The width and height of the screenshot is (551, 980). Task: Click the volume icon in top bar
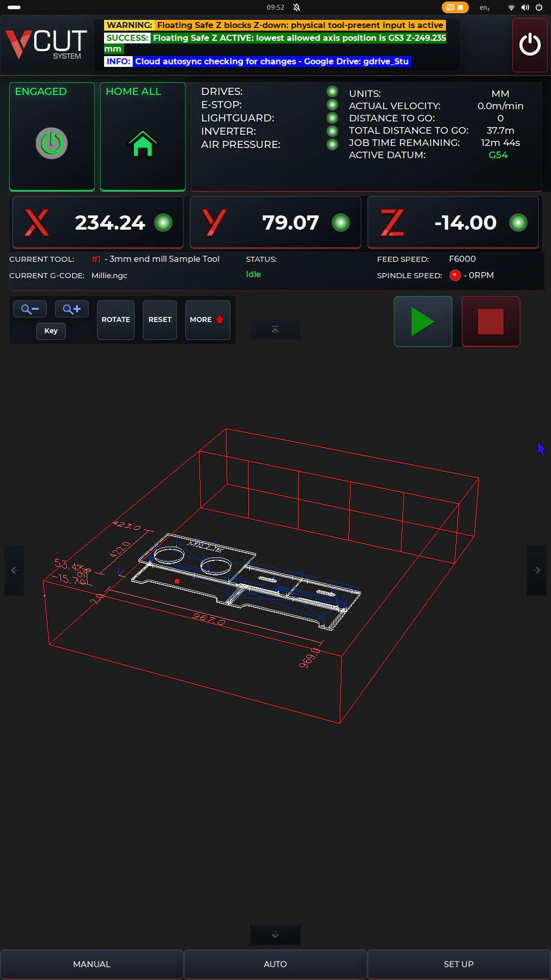click(x=525, y=7)
